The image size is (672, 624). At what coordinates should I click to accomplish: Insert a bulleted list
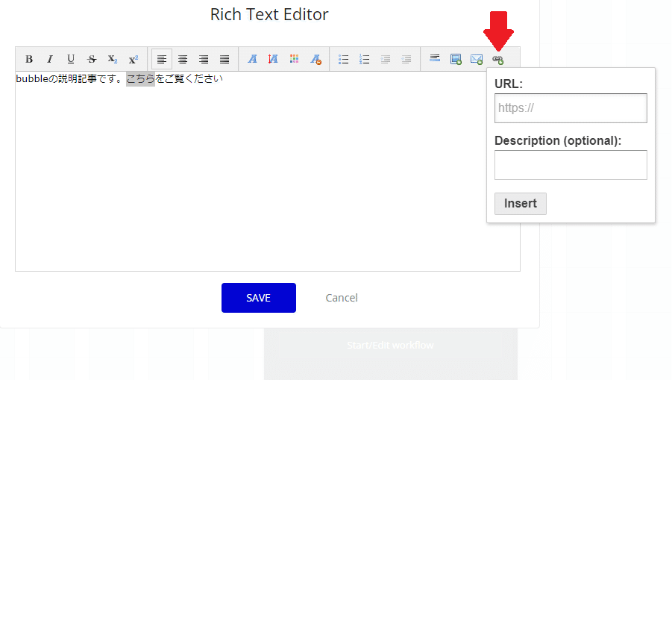tap(343, 59)
